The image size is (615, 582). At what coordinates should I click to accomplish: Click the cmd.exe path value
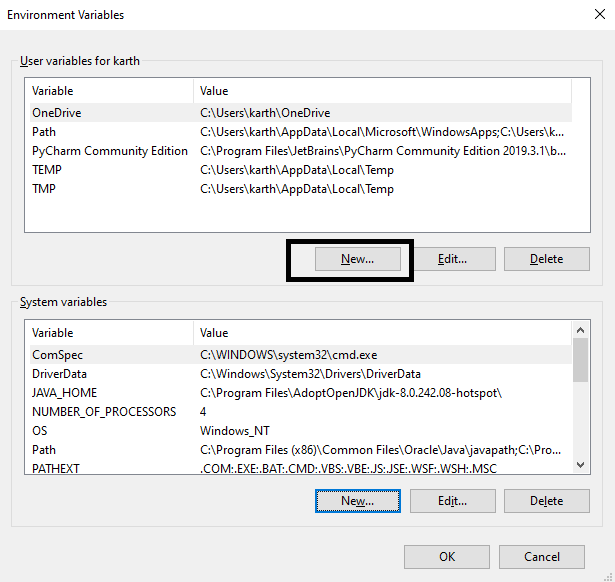(288, 355)
